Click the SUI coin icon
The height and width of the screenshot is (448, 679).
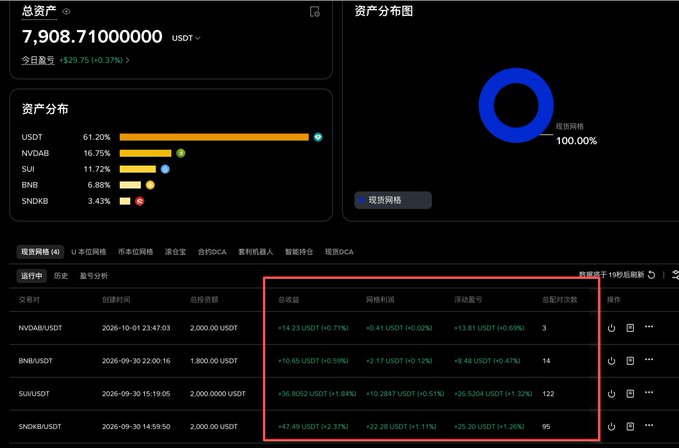pyautogui.click(x=165, y=169)
